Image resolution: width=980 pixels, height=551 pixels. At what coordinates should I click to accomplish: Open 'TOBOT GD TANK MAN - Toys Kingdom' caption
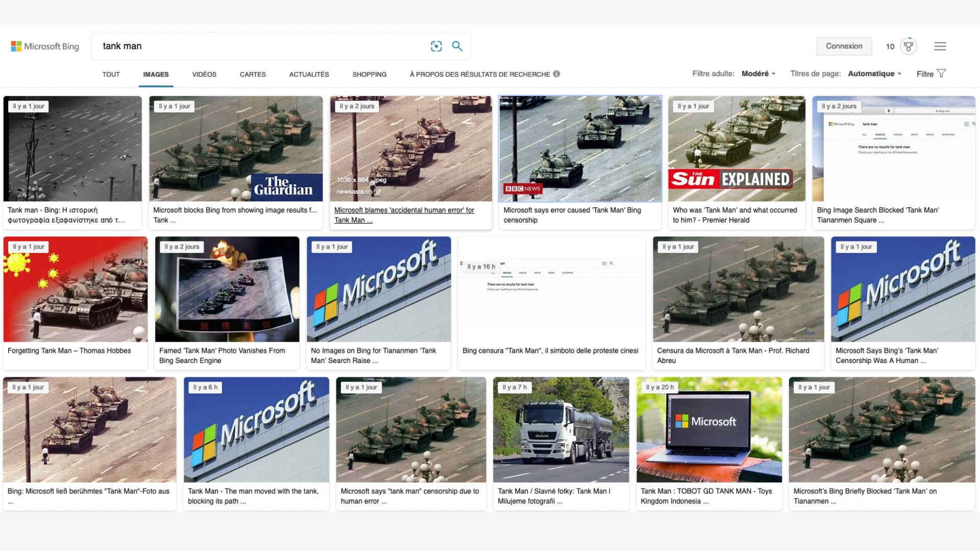coord(706,496)
